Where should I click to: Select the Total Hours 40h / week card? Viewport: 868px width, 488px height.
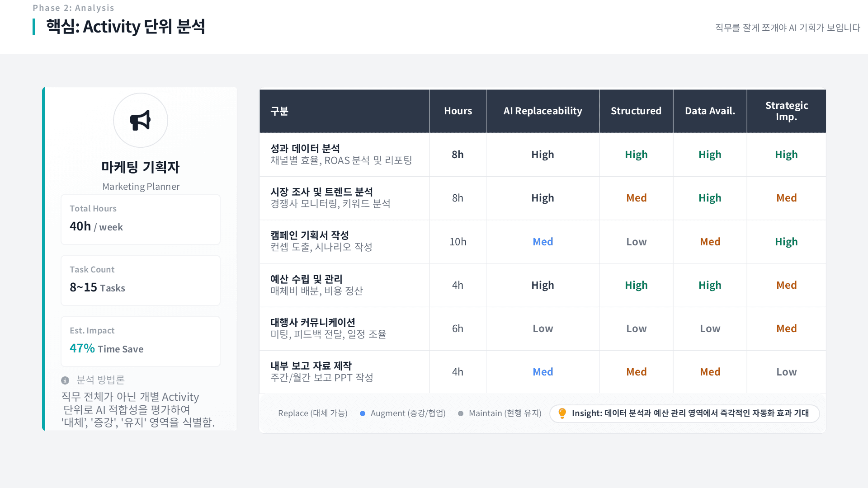141,219
